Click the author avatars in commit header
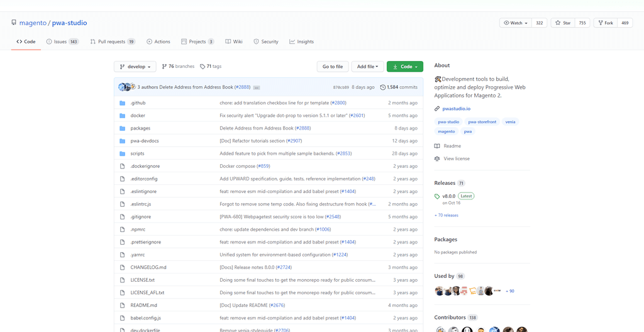 coord(127,87)
